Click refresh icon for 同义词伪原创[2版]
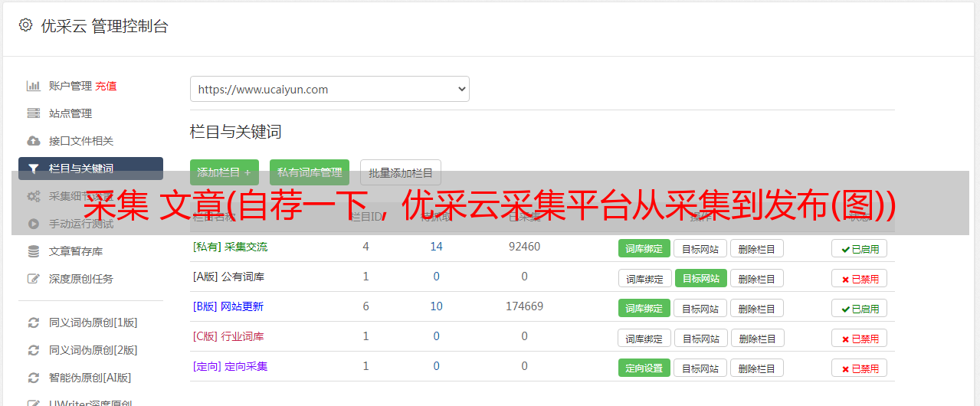The image size is (980, 406). (33, 350)
